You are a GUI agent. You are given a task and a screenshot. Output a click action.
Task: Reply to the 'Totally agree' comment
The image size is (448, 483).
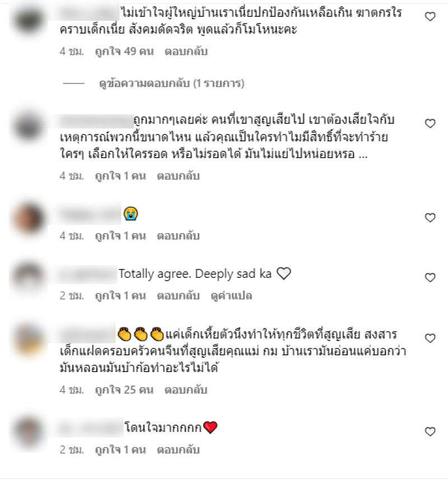point(178,296)
